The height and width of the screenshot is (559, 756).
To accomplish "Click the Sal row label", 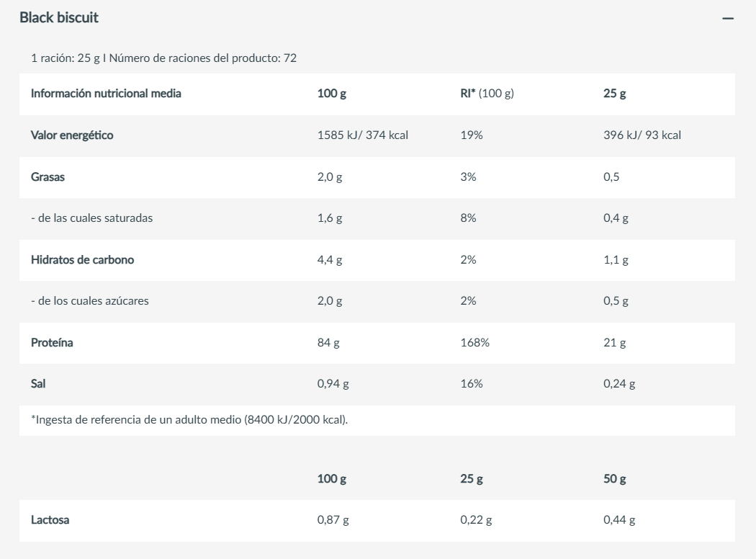I will coord(38,383).
